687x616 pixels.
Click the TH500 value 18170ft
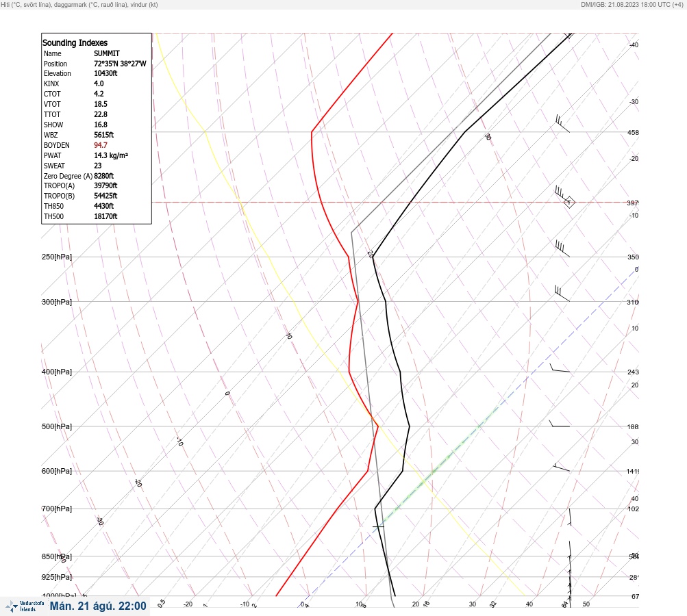(105, 216)
